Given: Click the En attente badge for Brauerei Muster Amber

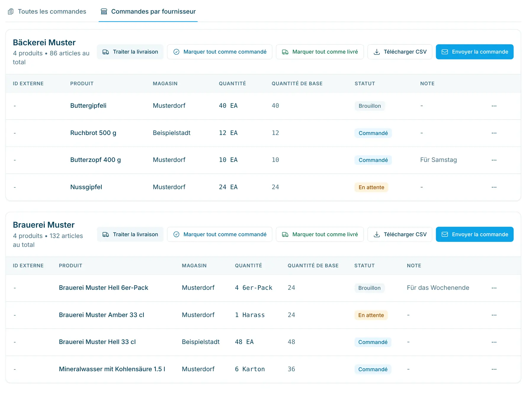Looking at the screenshot, I should click(x=371, y=315).
